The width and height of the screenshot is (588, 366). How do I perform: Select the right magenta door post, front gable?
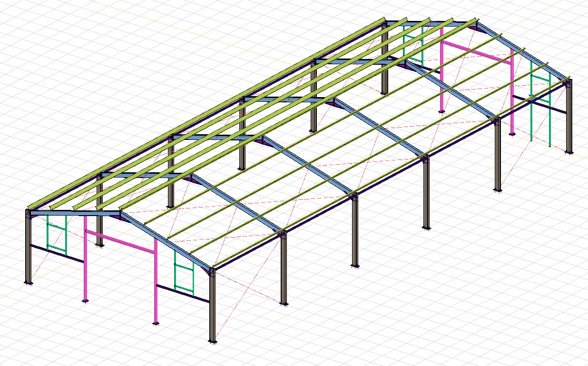coord(156,286)
